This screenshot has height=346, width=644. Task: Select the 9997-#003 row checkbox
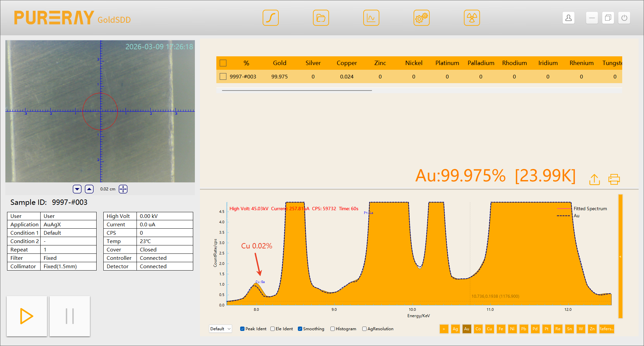click(x=223, y=76)
